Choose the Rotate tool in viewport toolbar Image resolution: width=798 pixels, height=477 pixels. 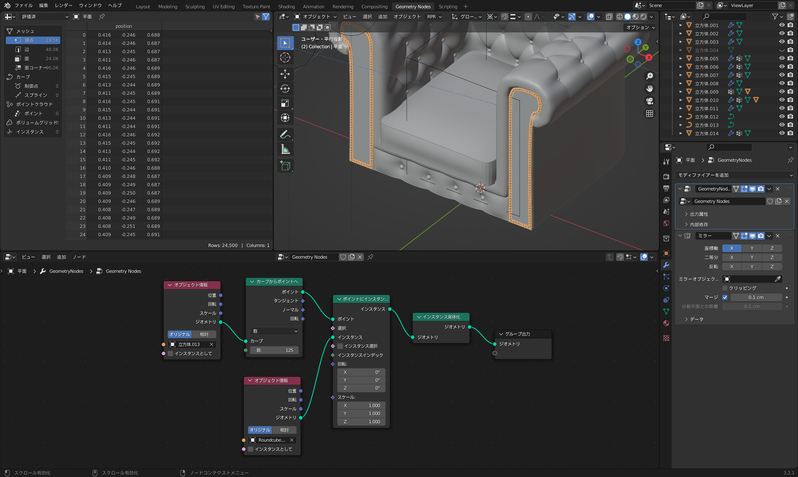click(x=285, y=88)
